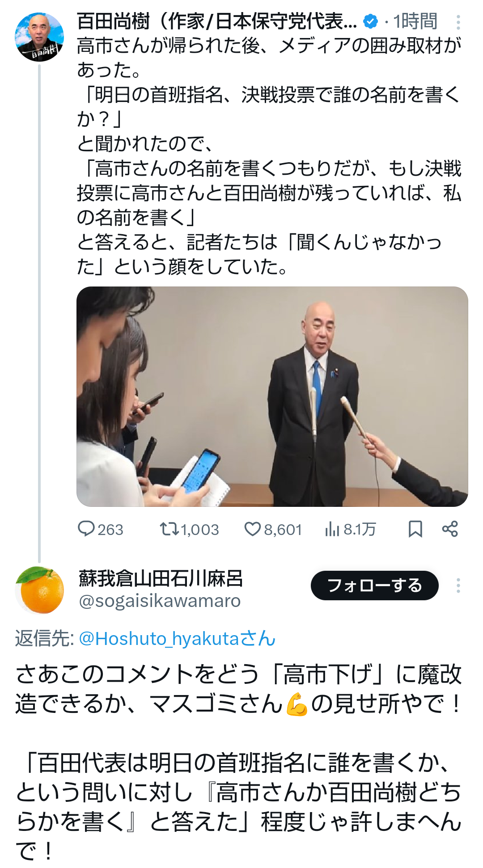Bookmark the 百田尚樹 post

(415, 529)
